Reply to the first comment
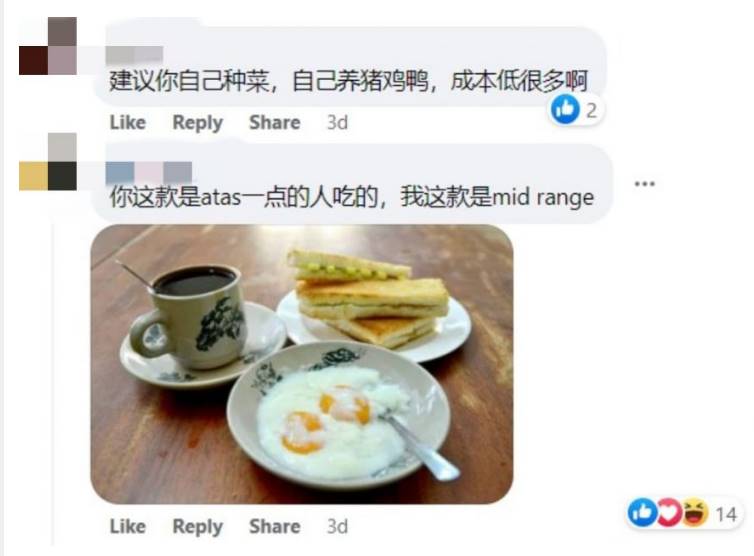The height and width of the screenshot is (556, 754). 197,123
